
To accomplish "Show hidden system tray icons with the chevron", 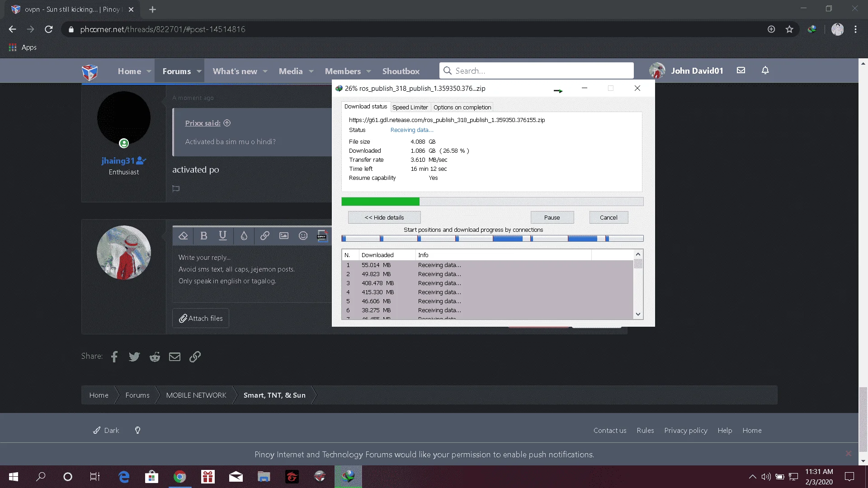I will [x=752, y=477].
